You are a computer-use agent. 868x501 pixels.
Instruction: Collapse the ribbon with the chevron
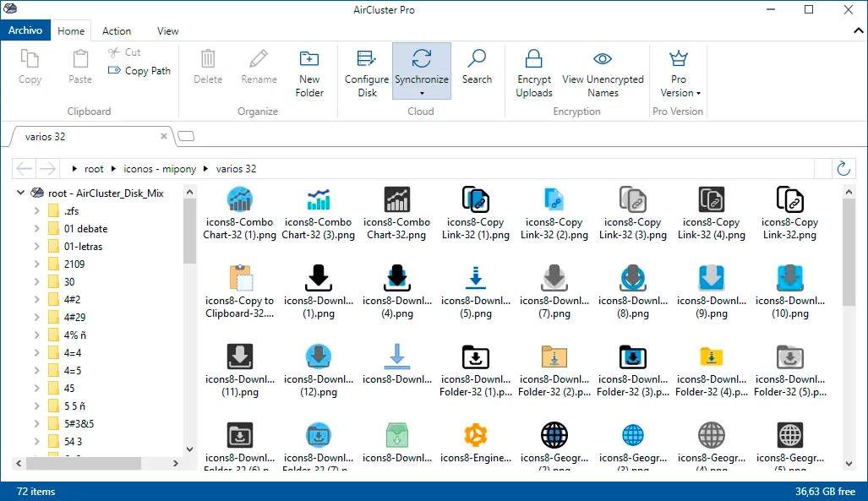[858, 31]
